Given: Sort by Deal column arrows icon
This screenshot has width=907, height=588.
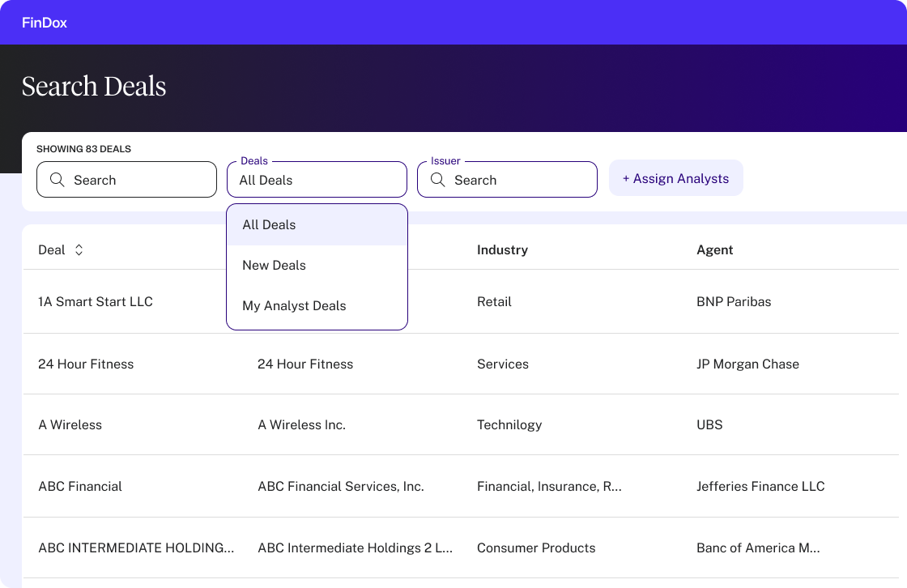Looking at the screenshot, I should [79, 250].
